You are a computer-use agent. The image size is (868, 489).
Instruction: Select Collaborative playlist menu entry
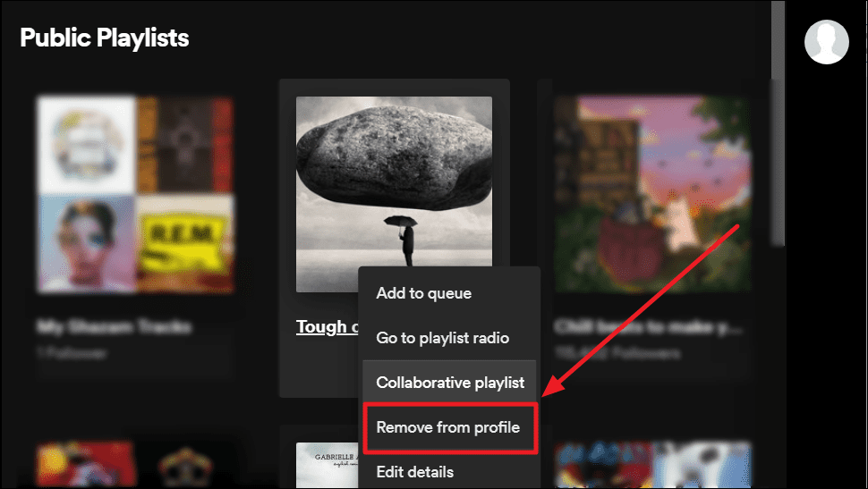click(449, 383)
